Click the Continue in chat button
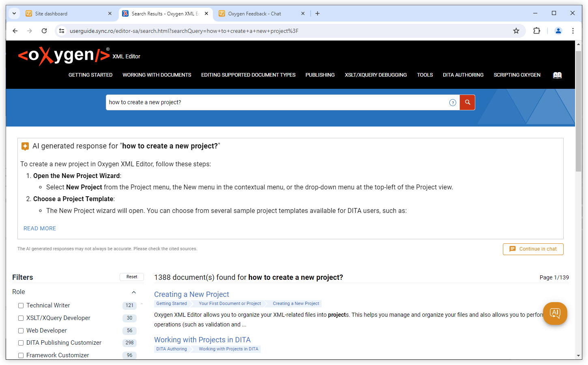Viewport: 588px width, 365px height. (x=533, y=249)
